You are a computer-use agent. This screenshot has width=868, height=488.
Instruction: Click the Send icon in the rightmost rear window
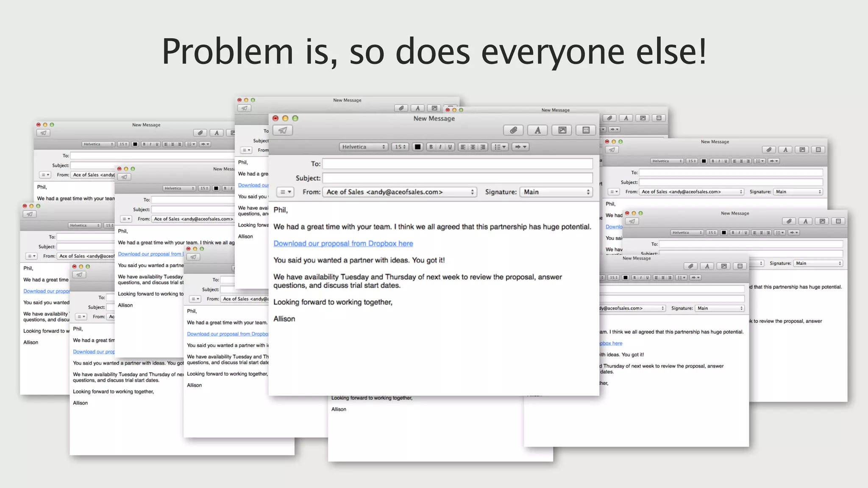(x=632, y=221)
